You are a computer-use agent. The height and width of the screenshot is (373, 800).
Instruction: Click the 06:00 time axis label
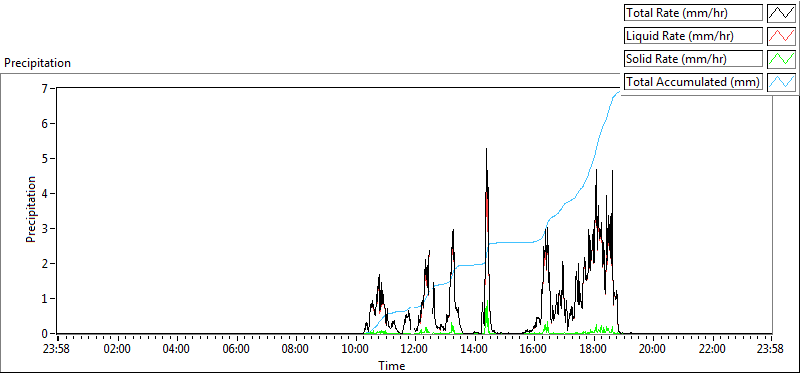coord(236,349)
